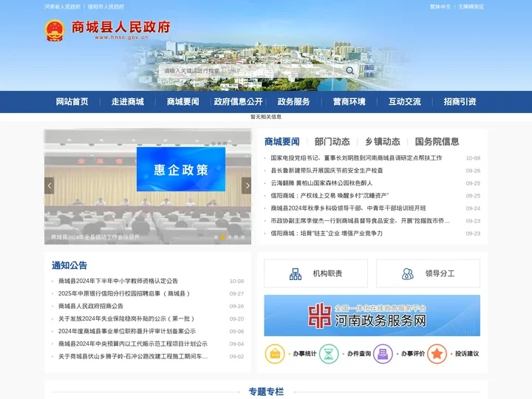
Task: Open 无障碍浏览 accessibility mode
Action: pyautogui.click(x=471, y=7)
